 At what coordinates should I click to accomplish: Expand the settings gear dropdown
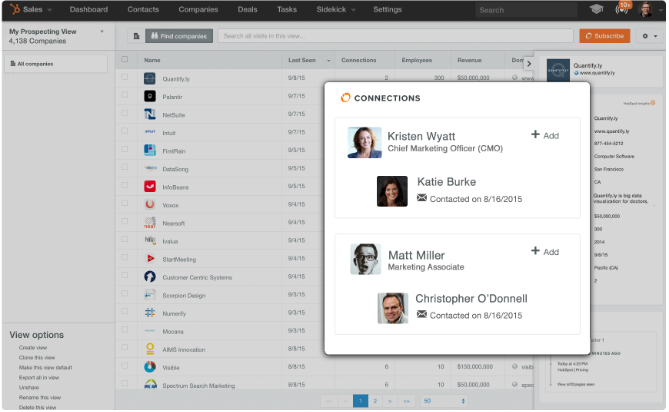(x=649, y=36)
